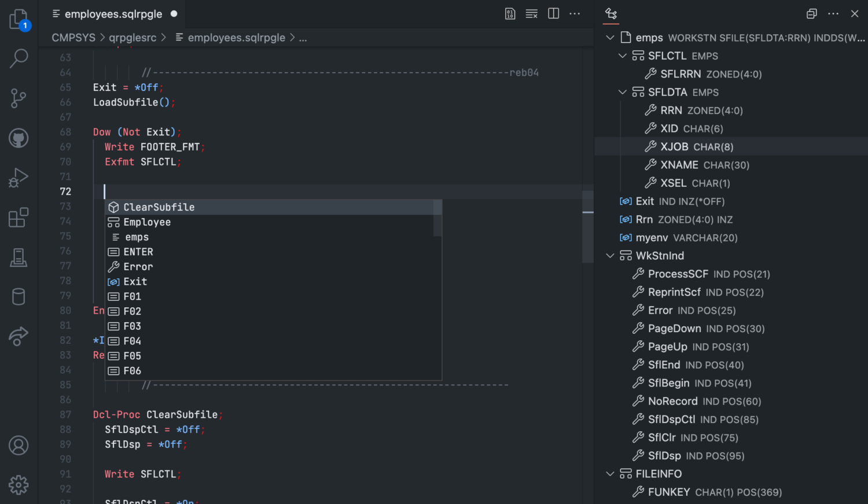The width and height of the screenshot is (868, 504).
Task: Click the outline structure icon above the tree panel
Action: (x=611, y=13)
